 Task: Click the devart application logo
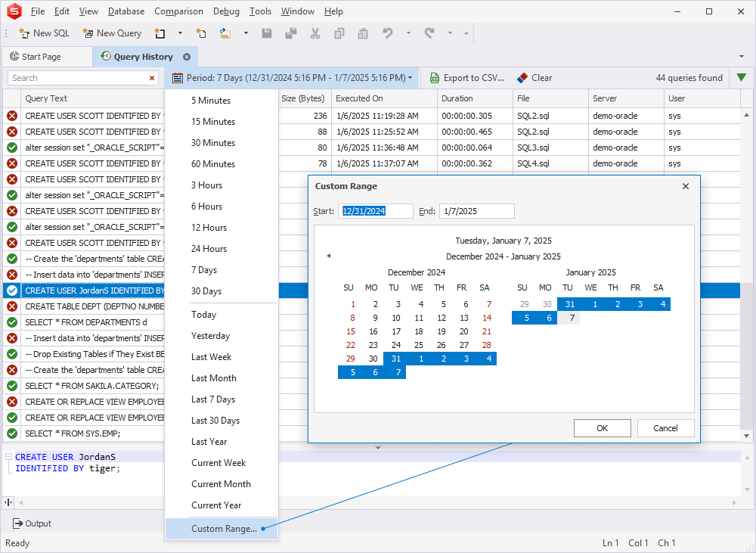pyautogui.click(x=14, y=11)
